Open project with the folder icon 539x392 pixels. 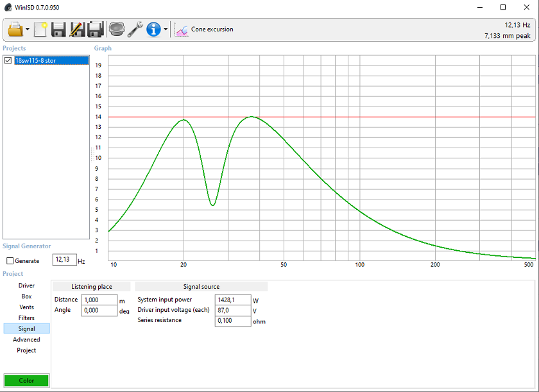pyautogui.click(x=15, y=30)
